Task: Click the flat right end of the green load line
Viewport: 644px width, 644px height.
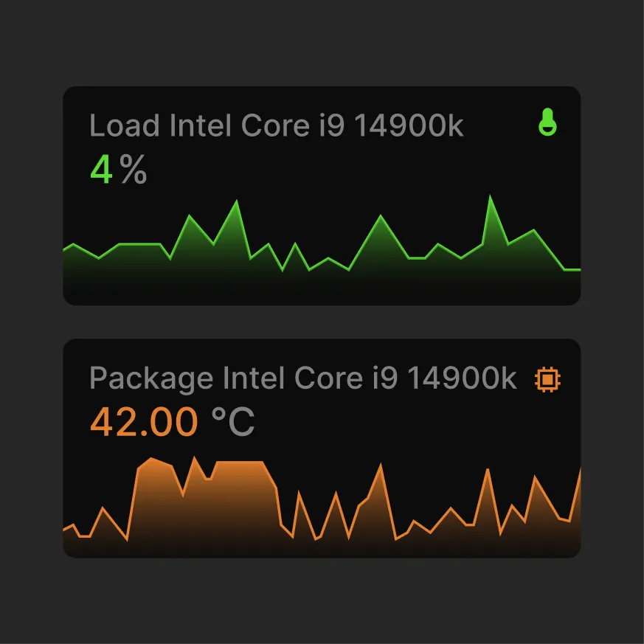Action: (572, 270)
